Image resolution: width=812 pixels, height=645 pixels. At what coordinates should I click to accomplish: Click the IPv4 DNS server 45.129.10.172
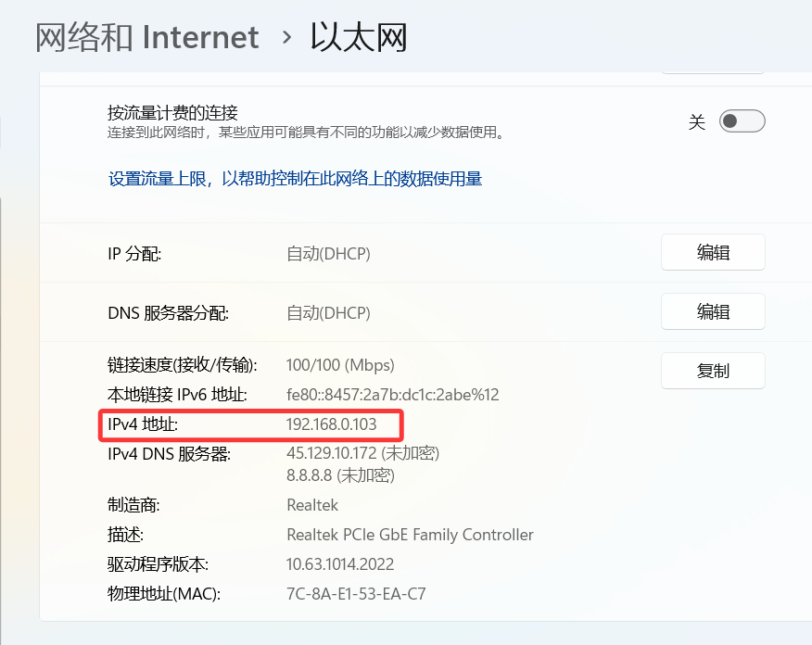(332, 453)
